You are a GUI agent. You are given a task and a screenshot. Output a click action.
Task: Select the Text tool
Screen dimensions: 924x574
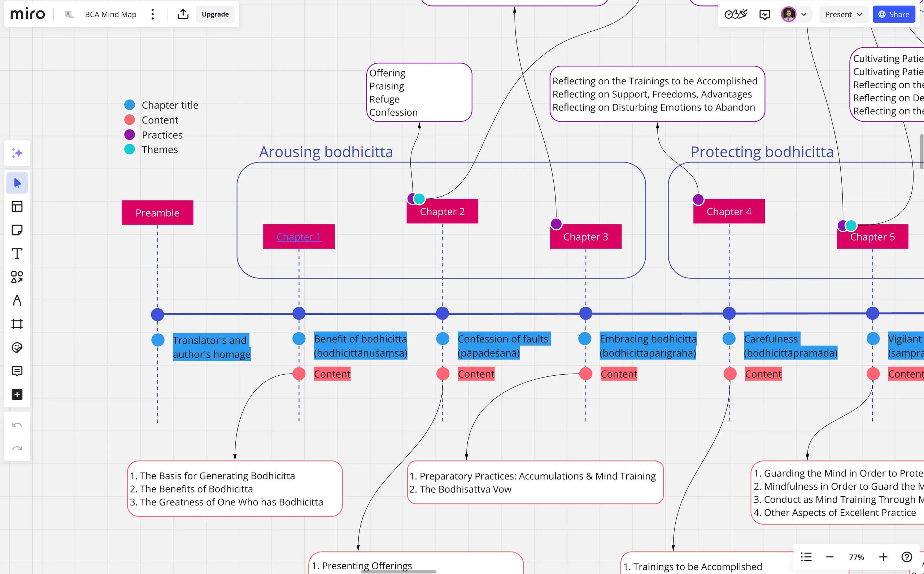pyautogui.click(x=17, y=253)
